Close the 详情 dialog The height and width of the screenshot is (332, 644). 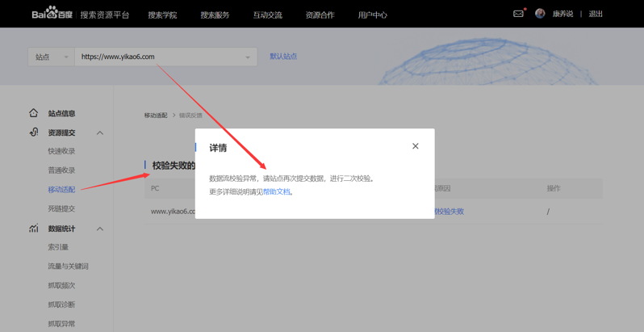(416, 146)
